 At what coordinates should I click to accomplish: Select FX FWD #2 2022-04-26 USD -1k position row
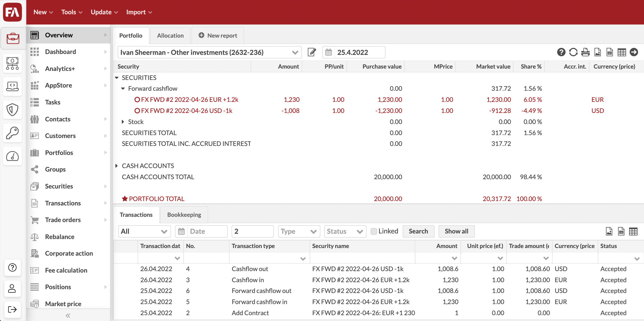point(378,111)
